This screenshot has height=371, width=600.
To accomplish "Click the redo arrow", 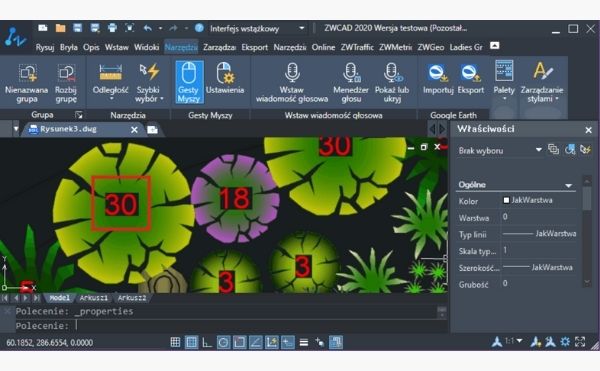I will point(173,28).
